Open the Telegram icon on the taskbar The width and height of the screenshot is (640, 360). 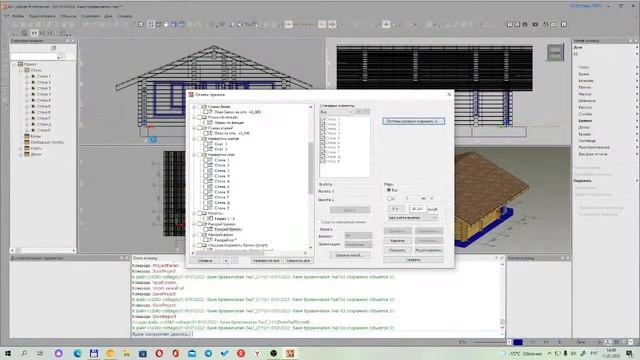pos(208,353)
